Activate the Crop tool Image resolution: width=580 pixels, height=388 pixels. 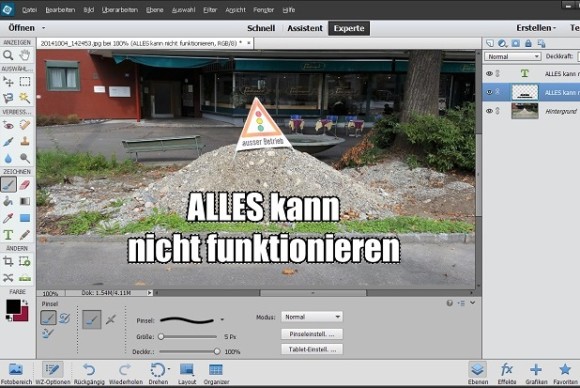pyautogui.click(x=8, y=262)
